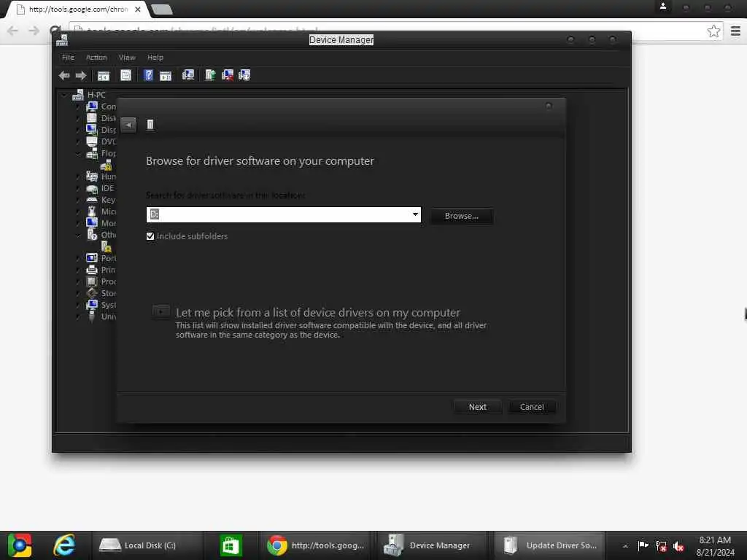747x560 pixels.
Task: Click the Forward arrow in Device Manager toolbar
Action: (x=81, y=75)
